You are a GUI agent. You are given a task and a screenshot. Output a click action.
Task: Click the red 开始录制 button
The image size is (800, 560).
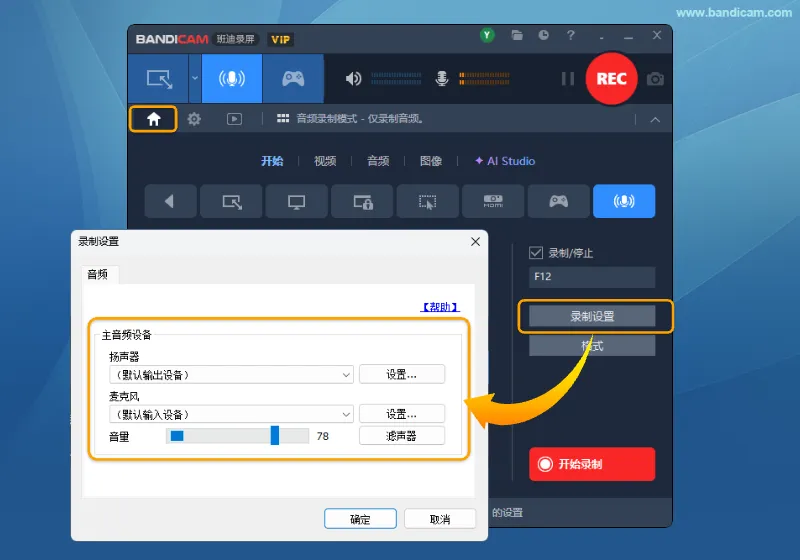point(592,464)
